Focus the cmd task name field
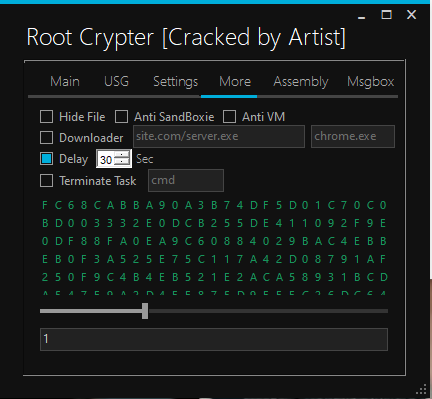The image size is (432, 399). pyautogui.click(x=186, y=180)
